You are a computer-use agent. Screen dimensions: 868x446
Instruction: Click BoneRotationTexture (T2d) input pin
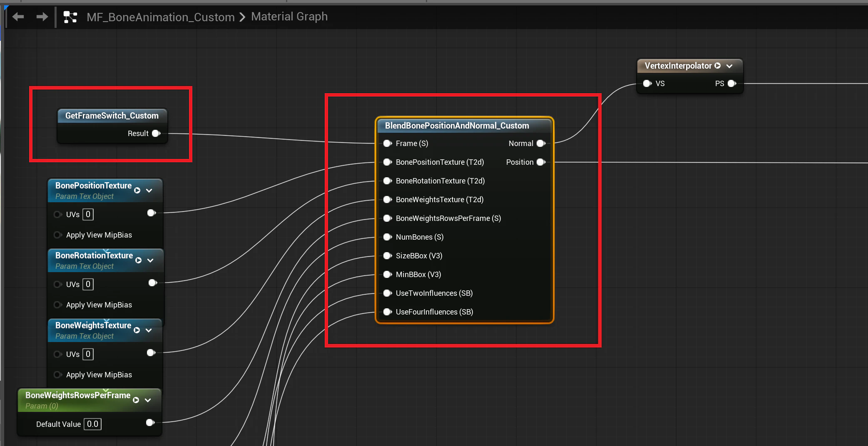coord(388,181)
